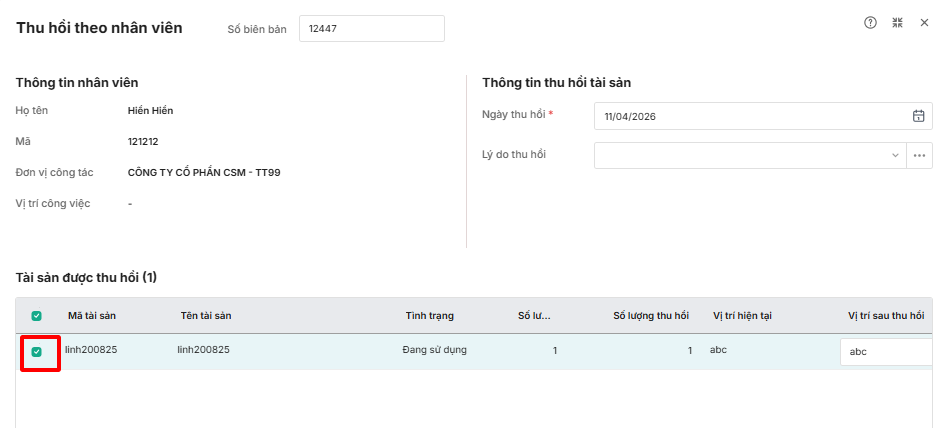Expand the Lý do thu hồi dropdown arrow
The width and height of the screenshot is (943, 428).
tap(894, 155)
